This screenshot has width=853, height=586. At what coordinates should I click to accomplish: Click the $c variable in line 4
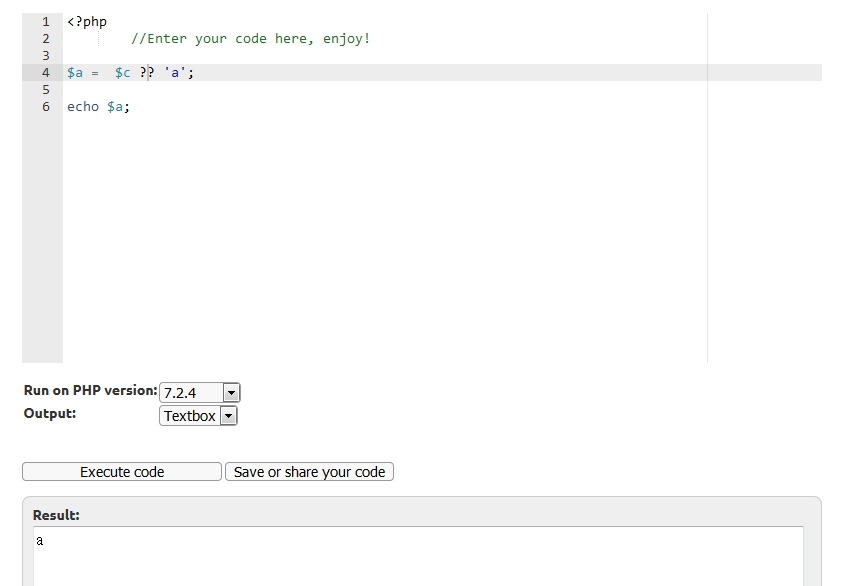click(122, 72)
